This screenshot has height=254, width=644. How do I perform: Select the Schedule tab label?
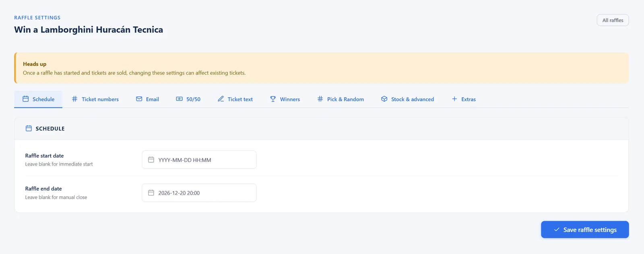pyautogui.click(x=43, y=99)
